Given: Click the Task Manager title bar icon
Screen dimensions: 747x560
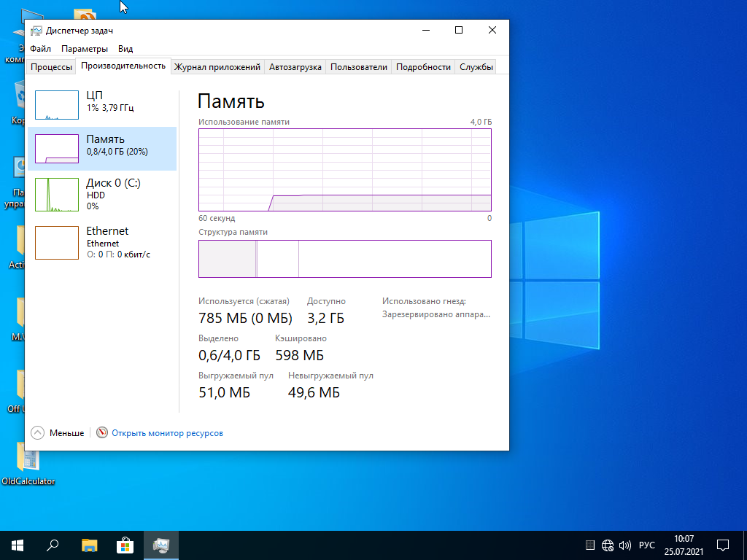Looking at the screenshot, I should (36, 31).
